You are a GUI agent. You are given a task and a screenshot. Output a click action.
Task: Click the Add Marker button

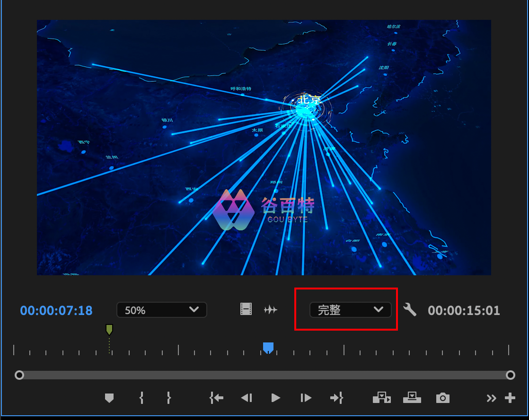(x=109, y=398)
